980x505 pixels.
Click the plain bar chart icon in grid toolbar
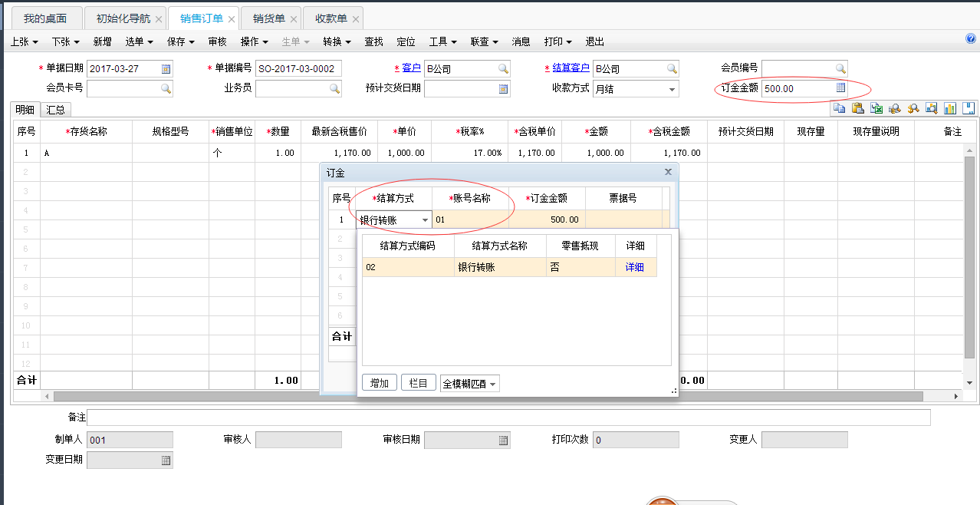point(950,109)
